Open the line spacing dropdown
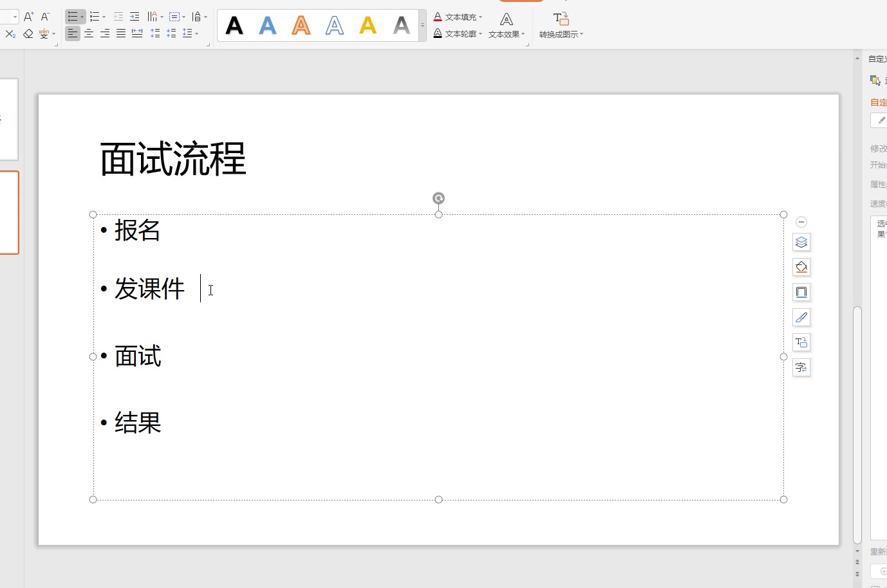Screen dimensions: 887x588 191,33
